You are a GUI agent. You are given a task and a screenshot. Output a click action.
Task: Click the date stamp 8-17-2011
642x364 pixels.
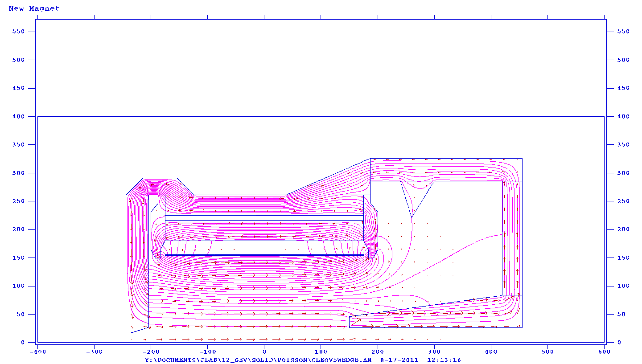[x=399, y=360]
